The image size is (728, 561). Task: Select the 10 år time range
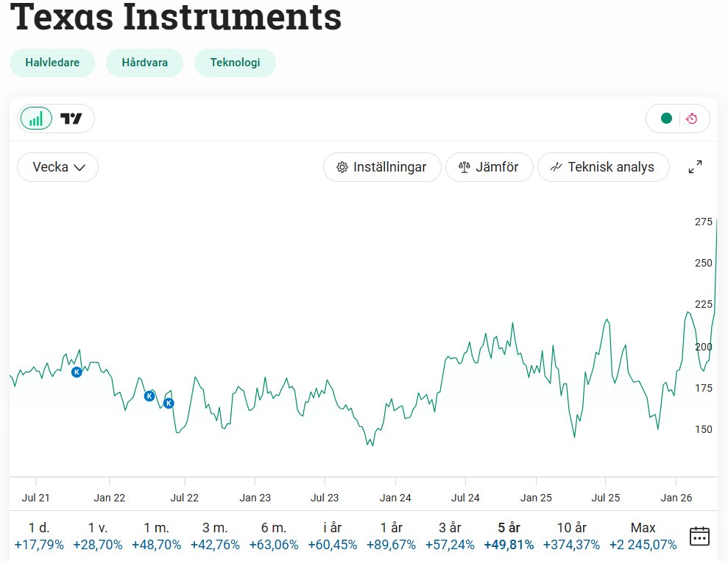[571, 536]
